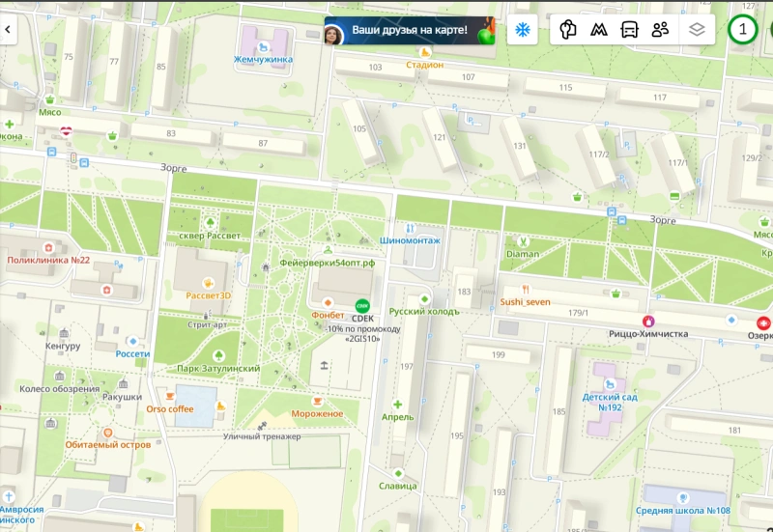Select the Шиномонтаж service marker
The image size is (773, 532).
(409, 229)
